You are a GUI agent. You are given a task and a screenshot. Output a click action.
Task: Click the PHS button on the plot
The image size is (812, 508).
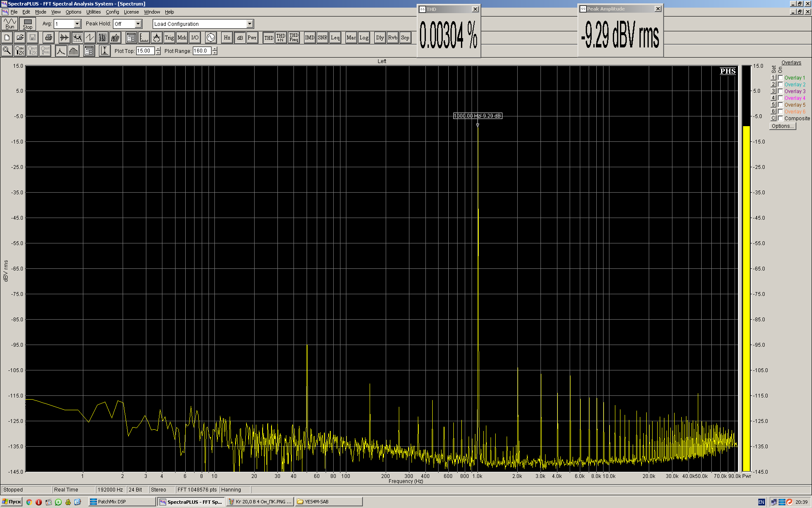[x=728, y=71]
